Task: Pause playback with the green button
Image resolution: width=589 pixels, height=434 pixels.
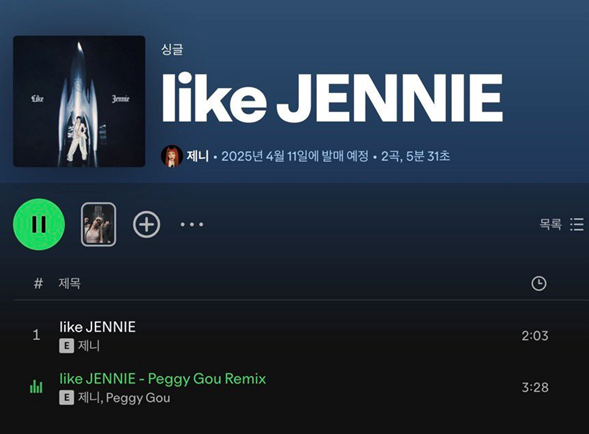Action: [39, 224]
